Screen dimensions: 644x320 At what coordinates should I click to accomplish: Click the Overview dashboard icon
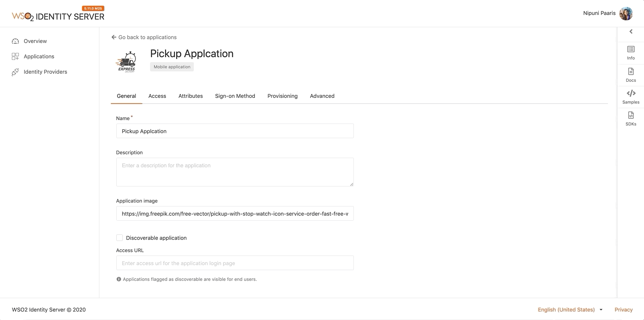[x=15, y=41]
